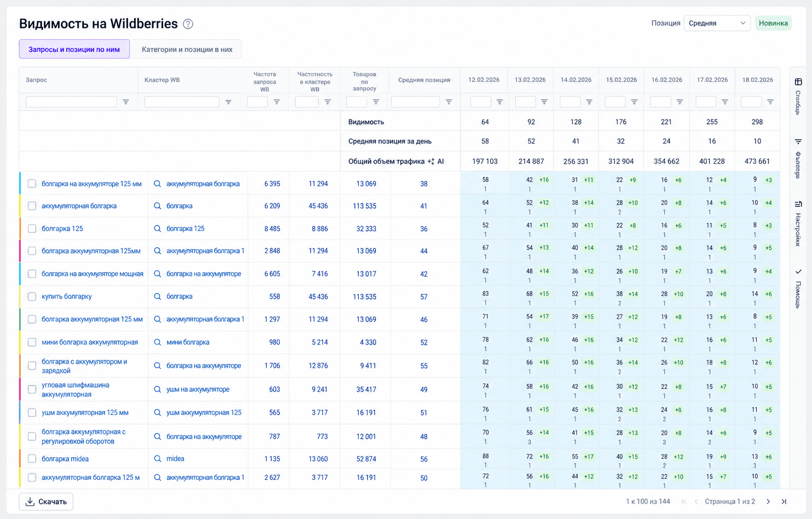
Task: Open the filter icon in the 18.02.2026 column
Action: (771, 102)
